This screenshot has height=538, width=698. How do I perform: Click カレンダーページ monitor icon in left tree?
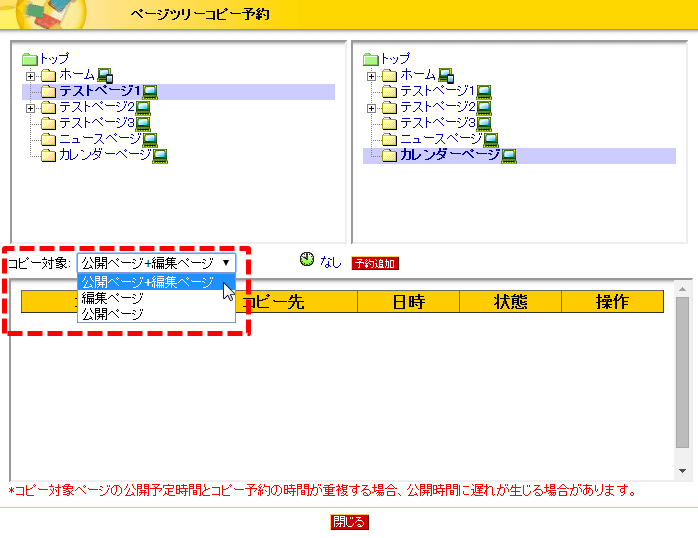coord(160,156)
